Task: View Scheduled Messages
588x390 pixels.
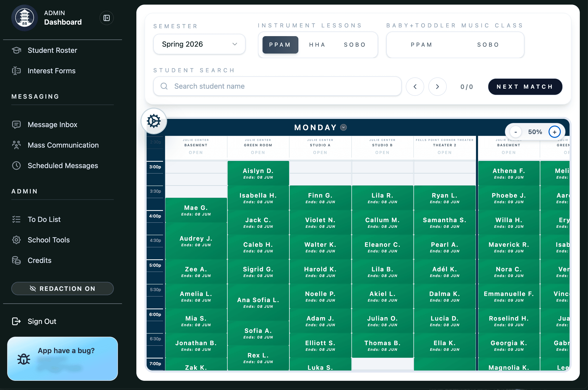Action: tap(63, 166)
